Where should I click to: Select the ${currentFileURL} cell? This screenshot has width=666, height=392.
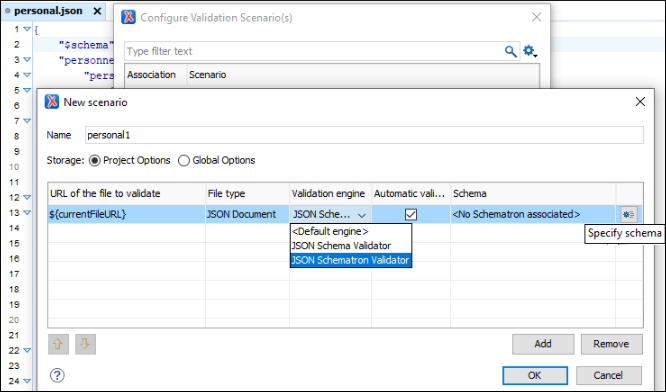coord(127,214)
